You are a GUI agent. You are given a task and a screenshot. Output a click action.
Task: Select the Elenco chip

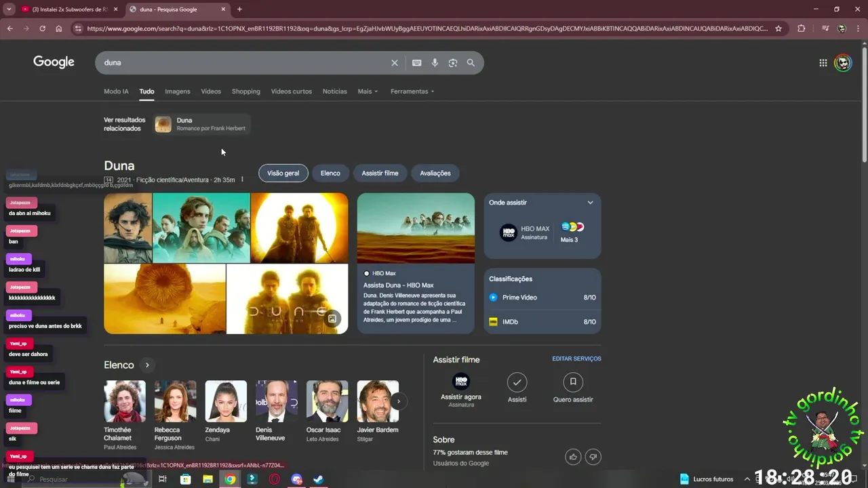click(330, 174)
